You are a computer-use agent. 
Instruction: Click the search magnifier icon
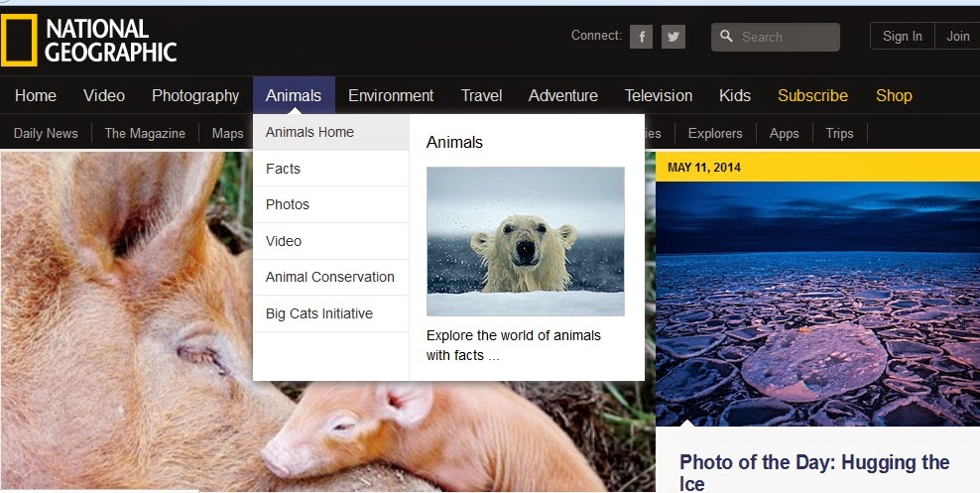tap(726, 37)
